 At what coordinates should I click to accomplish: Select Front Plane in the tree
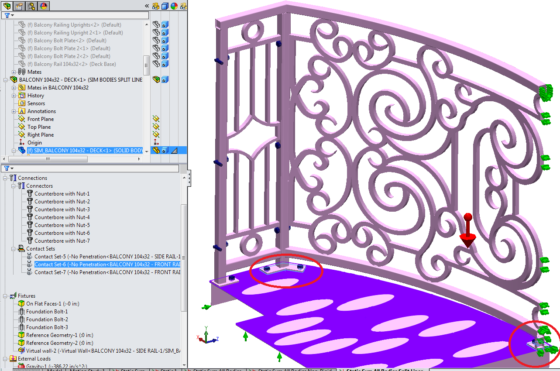[x=40, y=119]
